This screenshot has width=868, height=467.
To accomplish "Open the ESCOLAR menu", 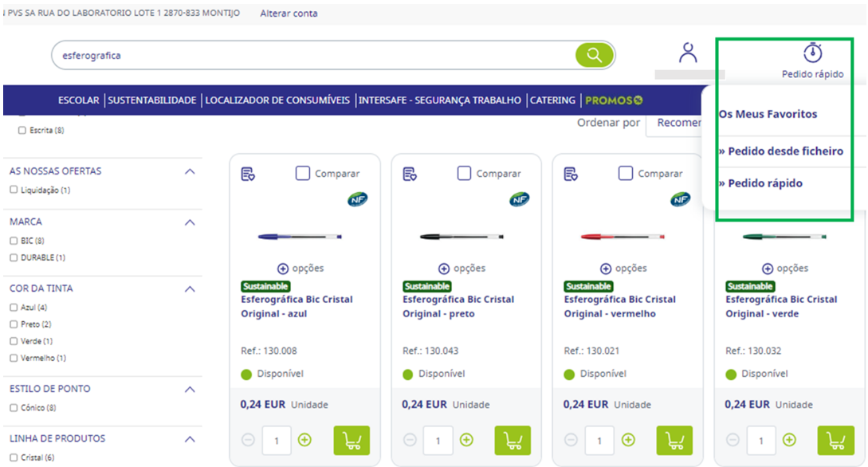I will pyautogui.click(x=79, y=100).
